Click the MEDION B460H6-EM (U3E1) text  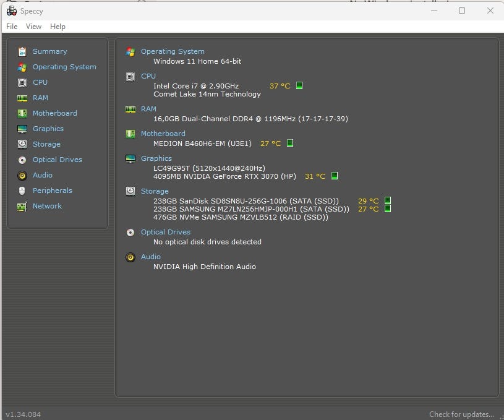202,144
